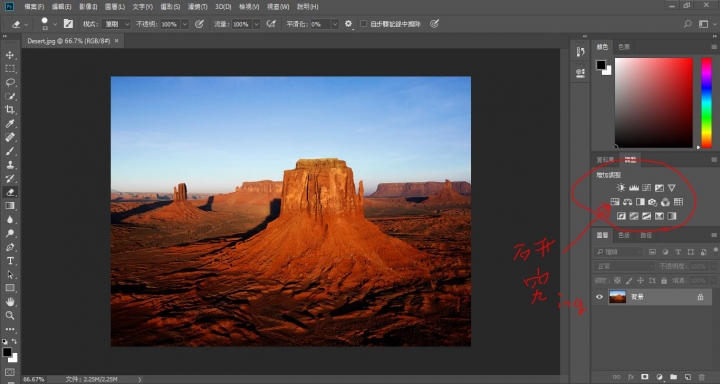Select the Horizontal Type tool
720x384 pixels.
tap(10, 261)
